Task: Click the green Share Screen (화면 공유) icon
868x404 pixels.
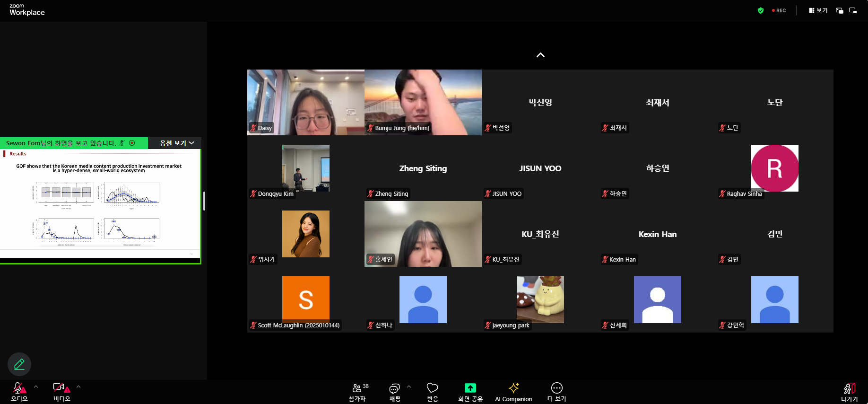Action: point(470,388)
